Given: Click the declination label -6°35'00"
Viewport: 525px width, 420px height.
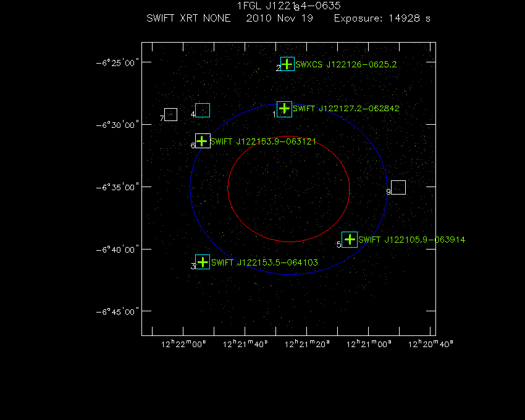Looking at the screenshot, I should [x=117, y=187].
